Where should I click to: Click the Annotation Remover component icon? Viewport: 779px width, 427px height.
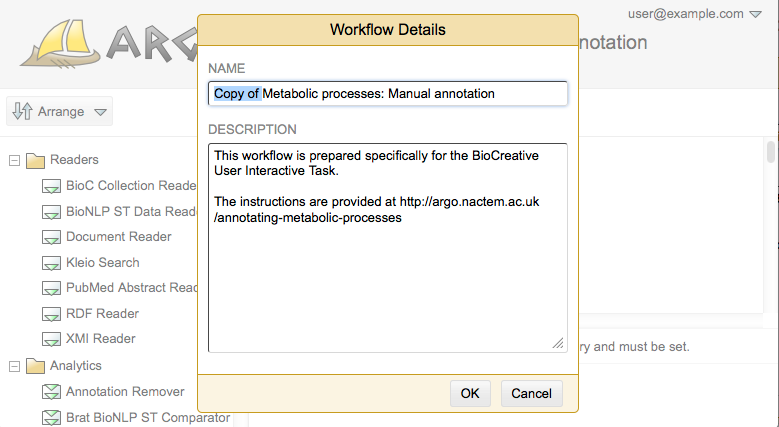(x=51, y=392)
